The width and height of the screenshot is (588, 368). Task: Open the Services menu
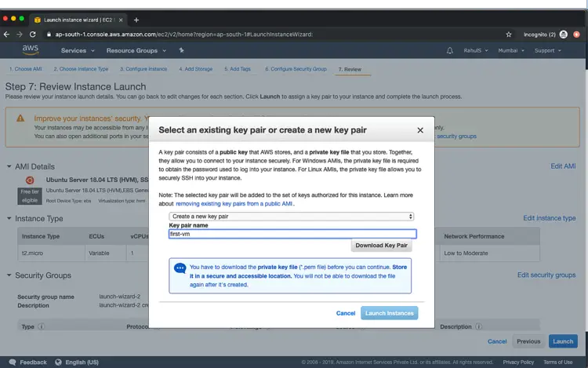pos(78,51)
